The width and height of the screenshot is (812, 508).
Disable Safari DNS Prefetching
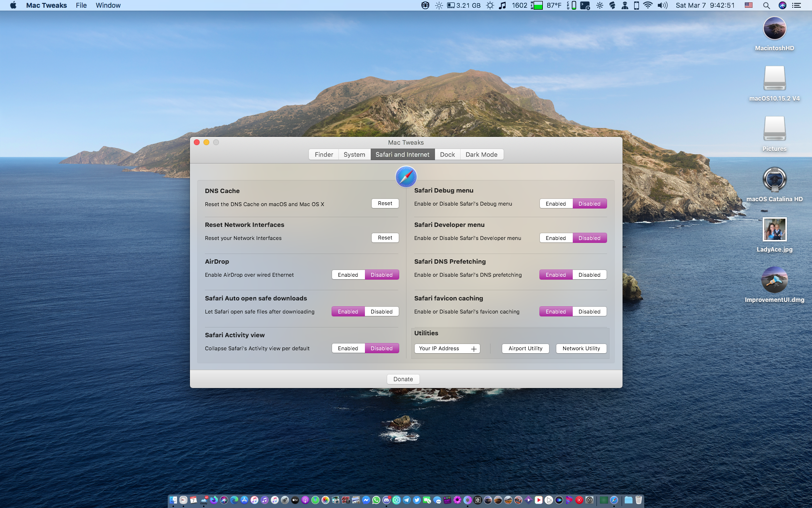point(590,275)
